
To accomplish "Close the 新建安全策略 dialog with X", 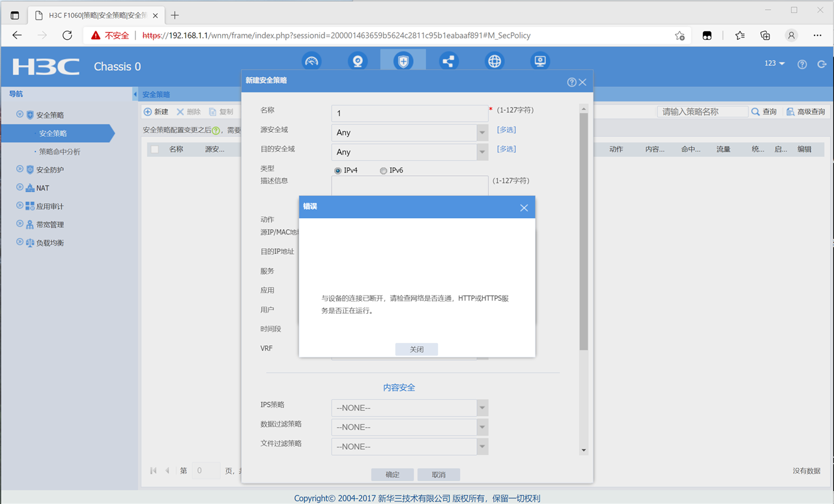I will 582,82.
